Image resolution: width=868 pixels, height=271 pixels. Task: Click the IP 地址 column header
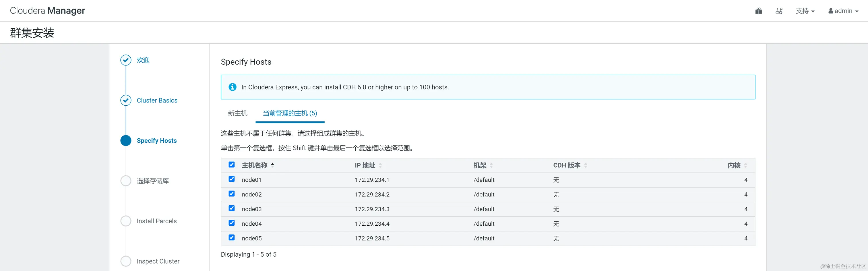click(x=365, y=165)
